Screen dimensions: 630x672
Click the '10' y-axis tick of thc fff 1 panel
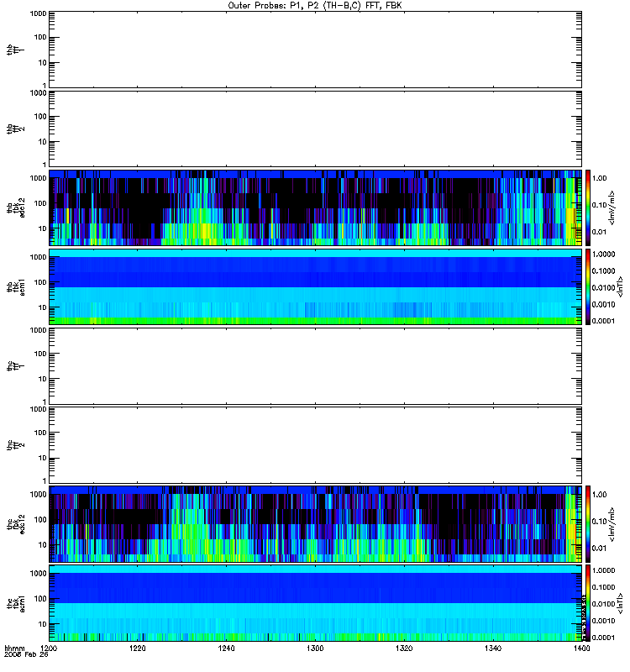click(43, 379)
